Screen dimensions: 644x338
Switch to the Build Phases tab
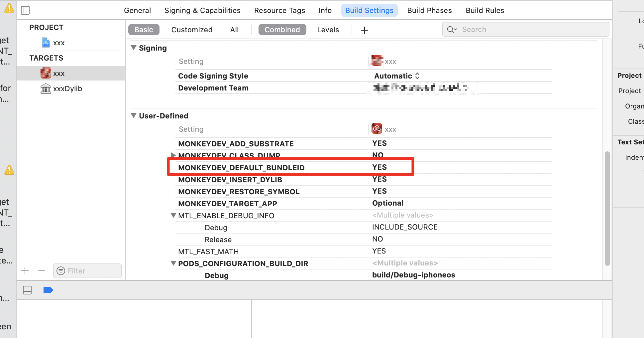[429, 10]
